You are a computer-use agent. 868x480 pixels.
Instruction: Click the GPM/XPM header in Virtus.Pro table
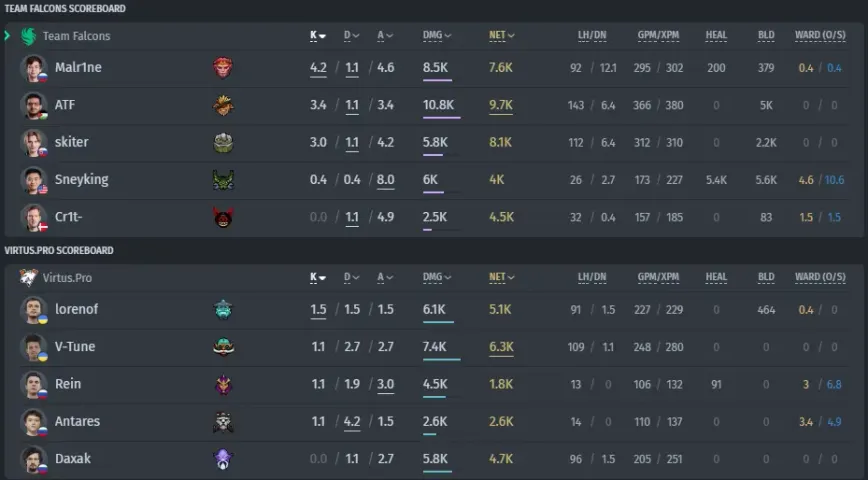pos(658,277)
